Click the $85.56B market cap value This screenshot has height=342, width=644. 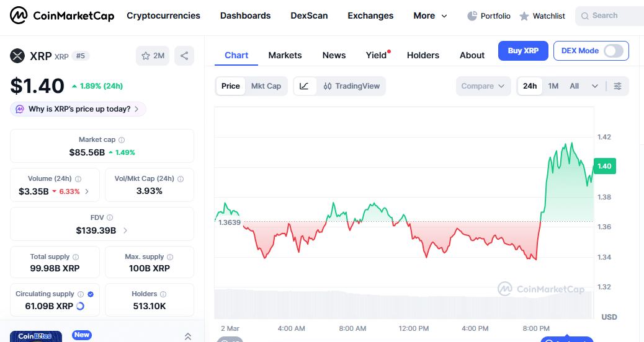(87, 152)
